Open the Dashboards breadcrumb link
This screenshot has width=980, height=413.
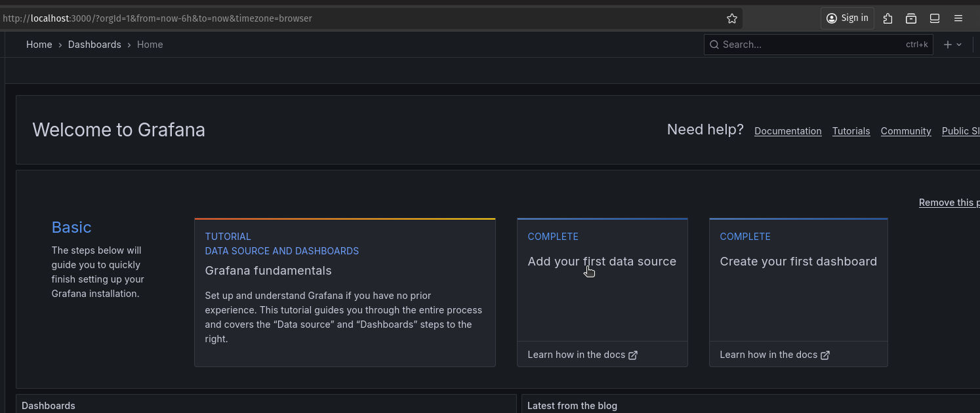(94, 45)
